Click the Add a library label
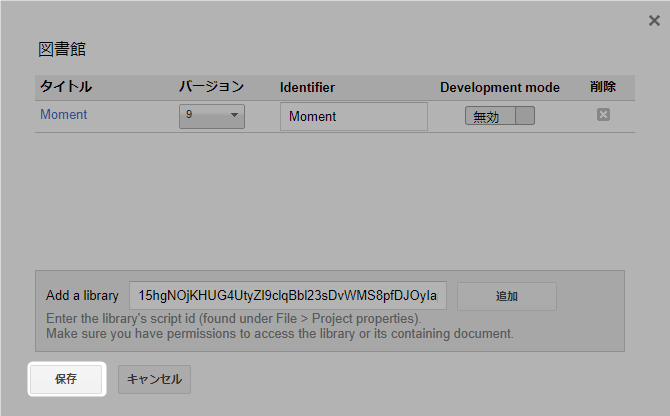The image size is (670, 416). [82, 296]
